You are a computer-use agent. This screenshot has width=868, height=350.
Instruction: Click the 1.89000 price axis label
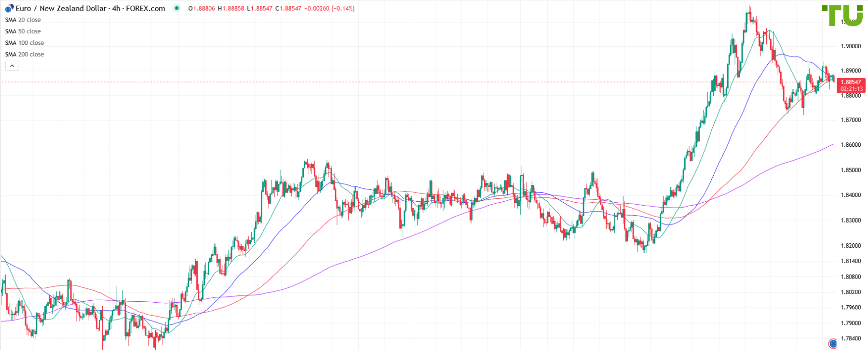tap(851, 70)
